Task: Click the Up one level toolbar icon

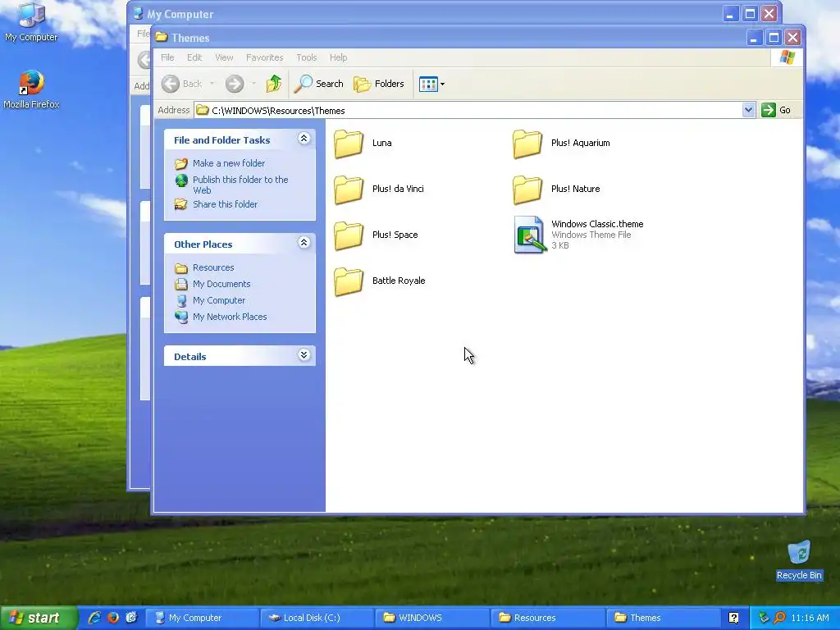Action: [x=274, y=84]
